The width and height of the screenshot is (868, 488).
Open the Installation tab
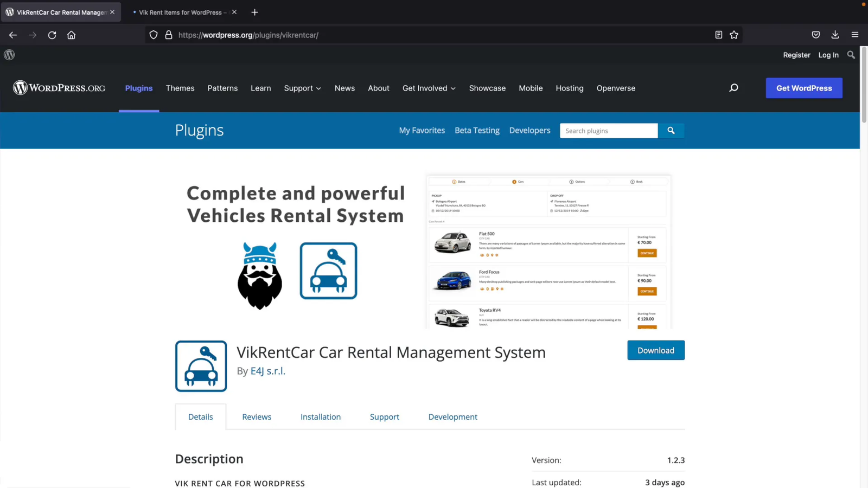(321, 416)
